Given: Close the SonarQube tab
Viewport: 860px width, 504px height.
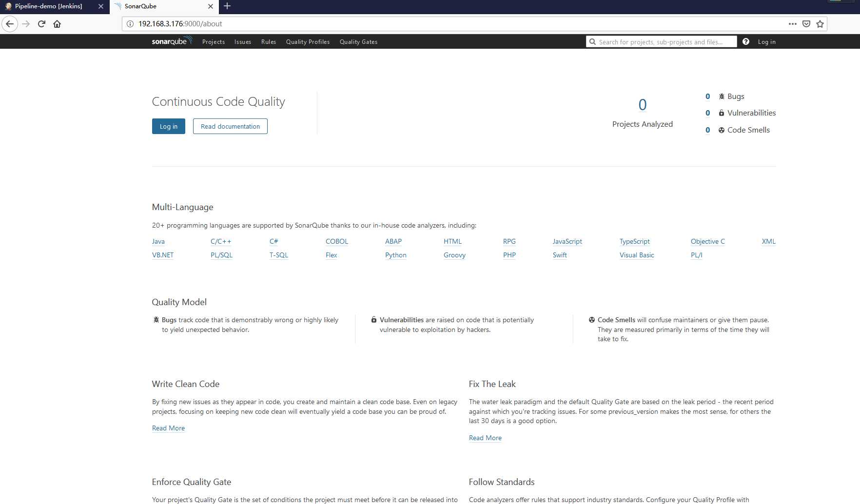Looking at the screenshot, I should 211,6.
